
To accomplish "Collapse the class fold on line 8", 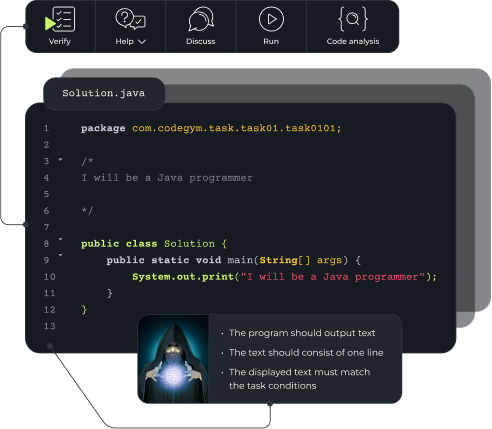I will pyautogui.click(x=60, y=239).
